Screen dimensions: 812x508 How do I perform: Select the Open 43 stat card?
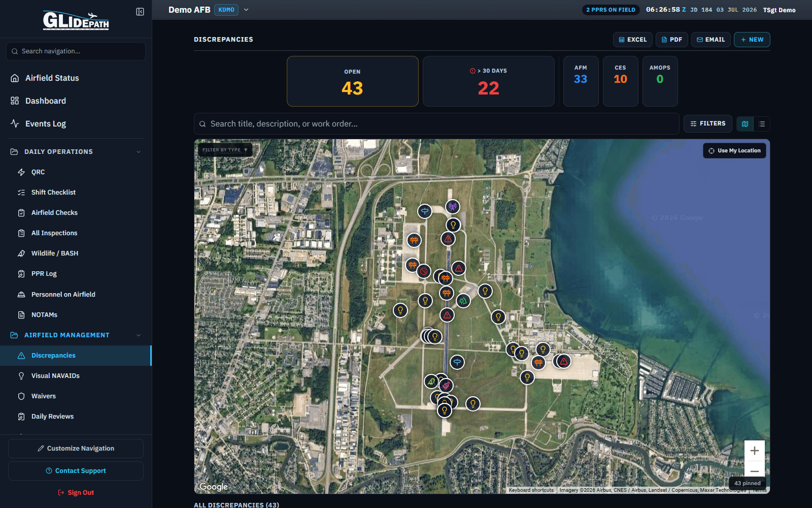pos(353,81)
